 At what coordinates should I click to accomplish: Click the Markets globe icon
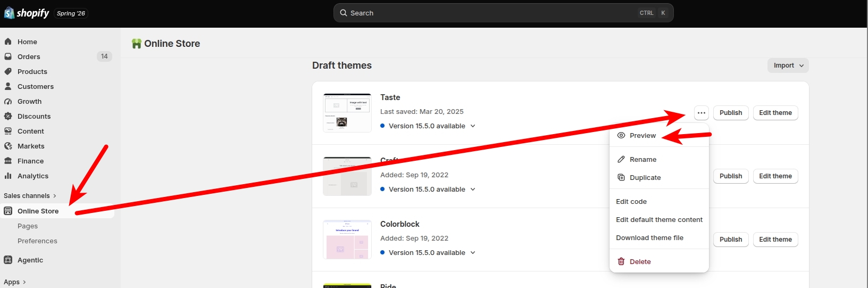(8, 146)
